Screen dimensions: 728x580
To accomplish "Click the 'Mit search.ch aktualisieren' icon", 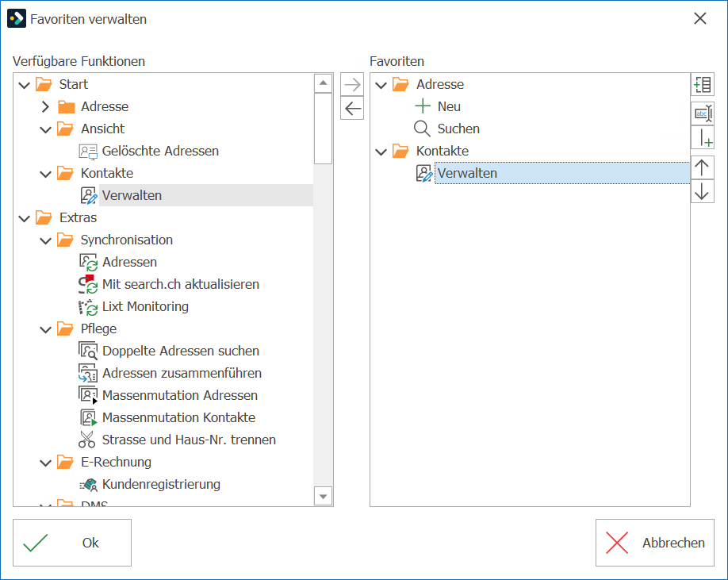I will (x=88, y=284).
